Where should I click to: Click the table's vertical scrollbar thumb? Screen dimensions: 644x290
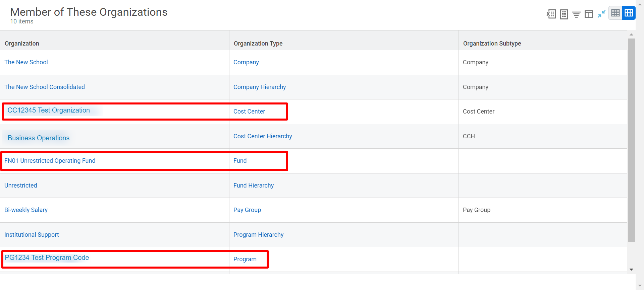[x=631, y=140]
